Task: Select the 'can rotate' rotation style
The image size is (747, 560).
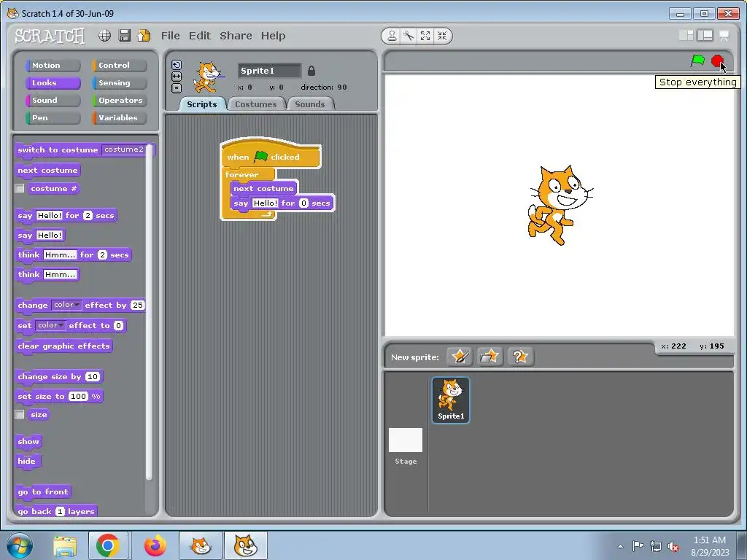Action: pos(177,65)
